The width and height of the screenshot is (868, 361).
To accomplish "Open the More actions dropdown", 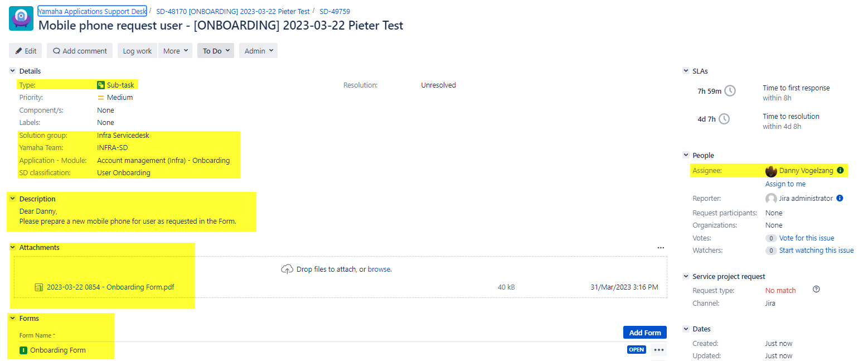I will point(176,51).
